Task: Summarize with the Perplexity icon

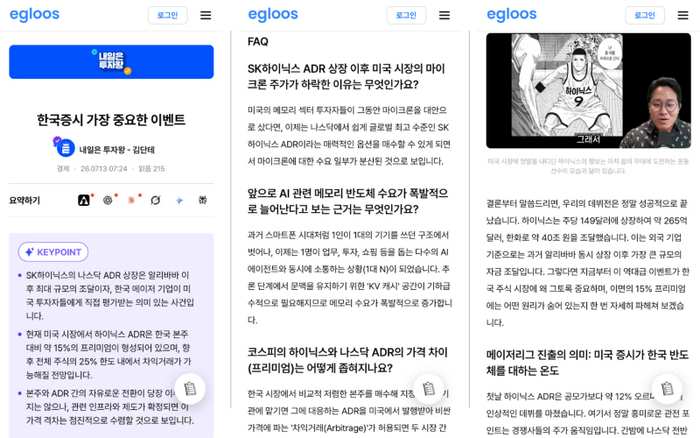Action: point(203,200)
